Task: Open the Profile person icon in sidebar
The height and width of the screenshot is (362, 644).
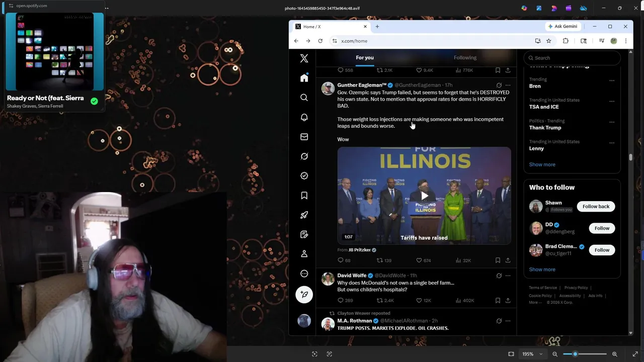Action: [x=304, y=254]
